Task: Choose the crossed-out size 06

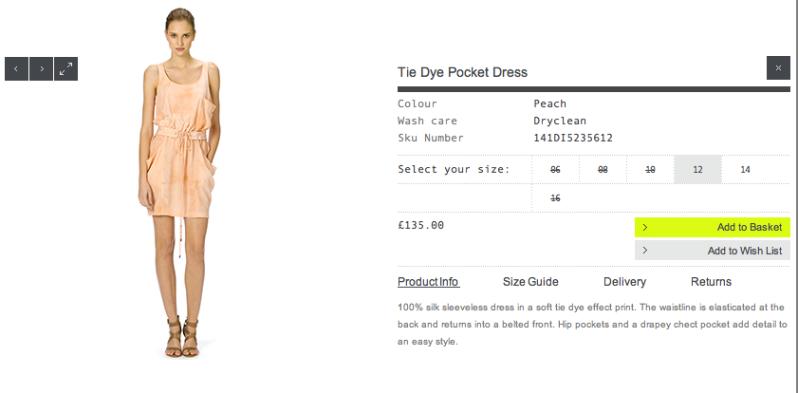Action: click(x=555, y=170)
